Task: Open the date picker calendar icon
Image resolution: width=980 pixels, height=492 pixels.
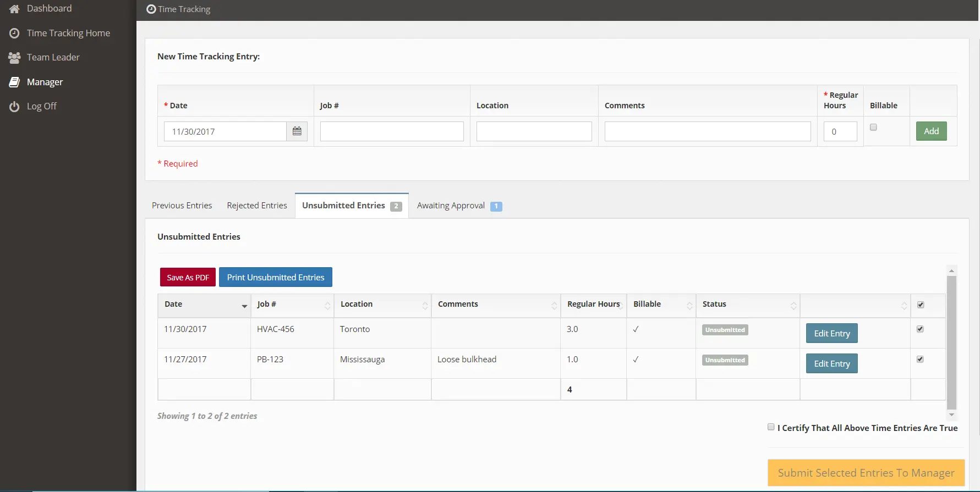Action: coord(297,131)
